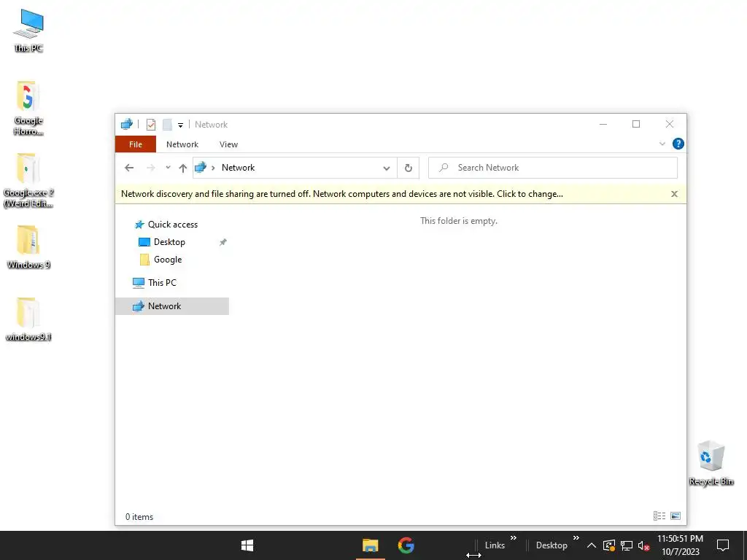The width and height of the screenshot is (747, 560).
Task: Select This PC in the navigation pane
Action: 162,283
